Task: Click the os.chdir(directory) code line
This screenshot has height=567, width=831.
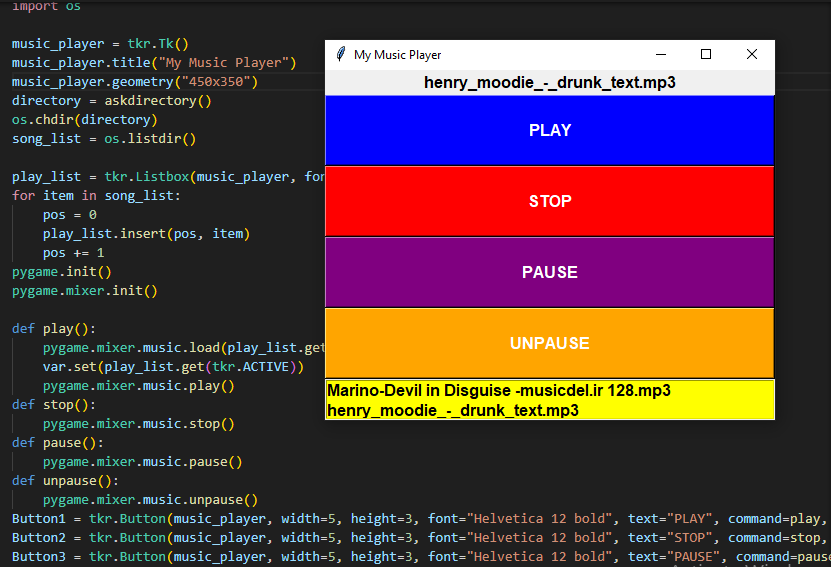Action: pyautogui.click(x=85, y=120)
